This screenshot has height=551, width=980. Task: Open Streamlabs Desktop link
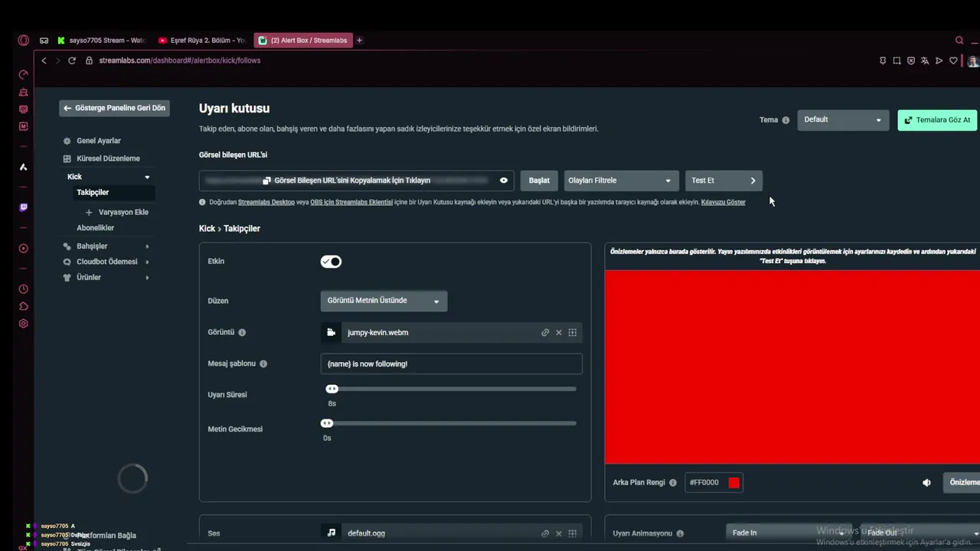pos(266,203)
